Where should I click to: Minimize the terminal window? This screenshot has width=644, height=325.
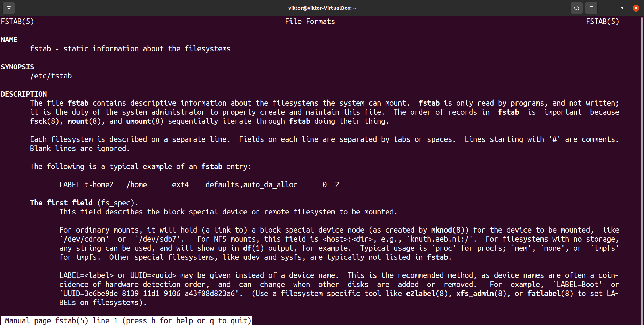pos(607,8)
